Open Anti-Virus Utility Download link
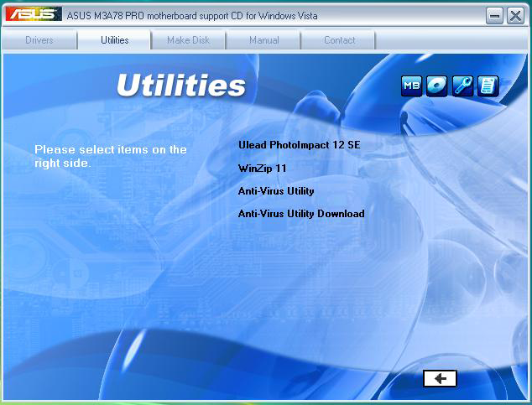This screenshot has height=405, width=532. [x=301, y=214]
